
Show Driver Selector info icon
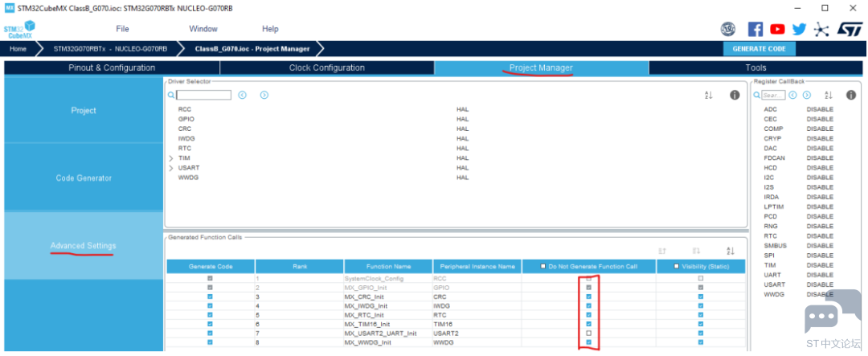pos(735,96)
